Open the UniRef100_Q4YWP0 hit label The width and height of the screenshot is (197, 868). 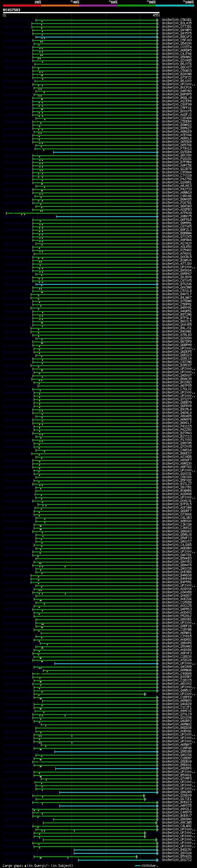(176, 30)
